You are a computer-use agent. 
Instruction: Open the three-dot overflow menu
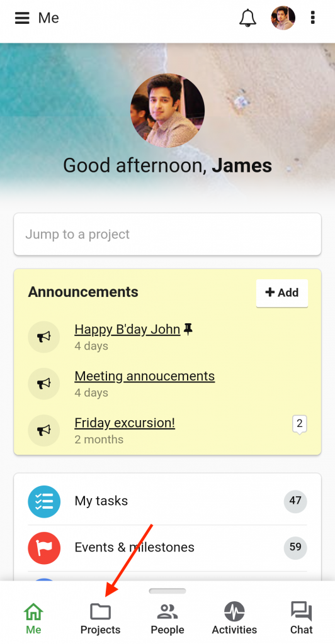313,18
